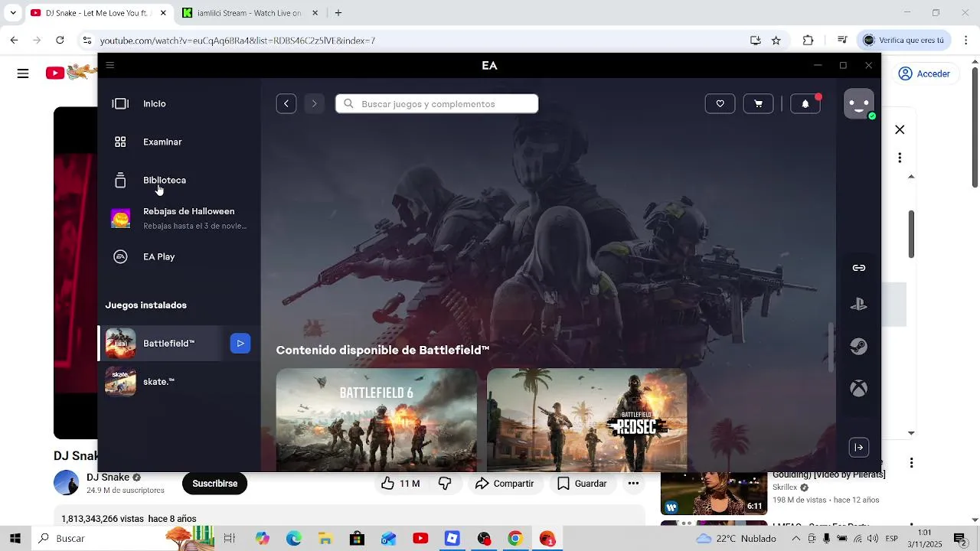Open EA notifications bell
Image resolution: width=980 pixels, height=551 pixels.
pos(805,103)
